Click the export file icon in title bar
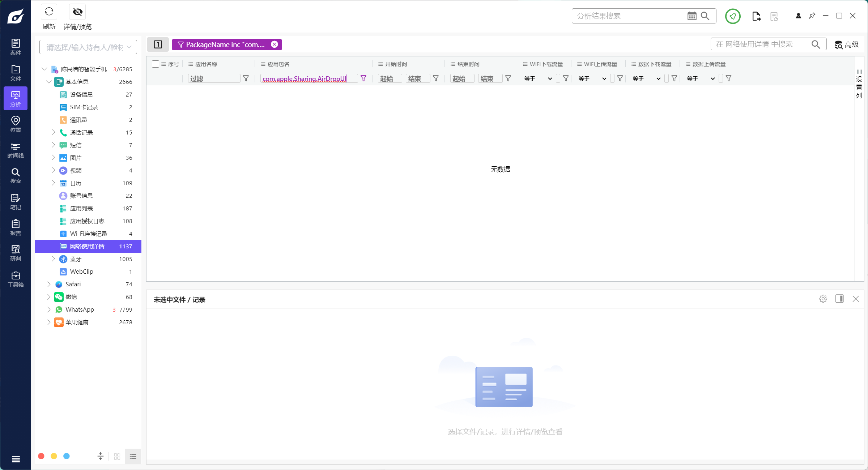 [756, 16]
